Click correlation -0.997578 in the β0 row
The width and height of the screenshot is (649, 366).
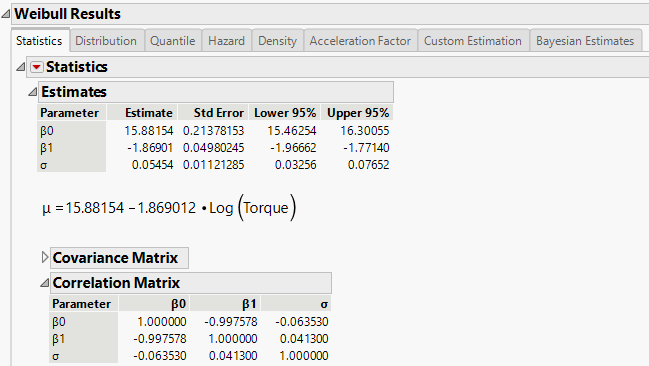pos(231,322)
